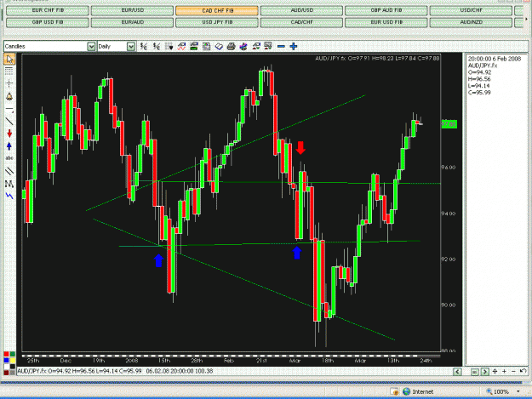The height and width of the screenshot is (399, 532).
Task: Choose the grid lines tool
Action: 9,71
